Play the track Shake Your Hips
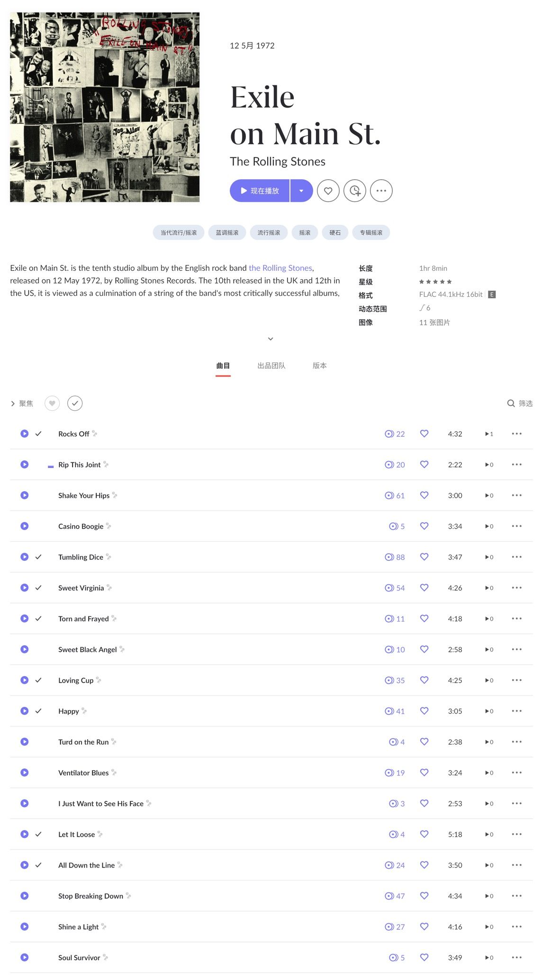 (x=25, y=495)
